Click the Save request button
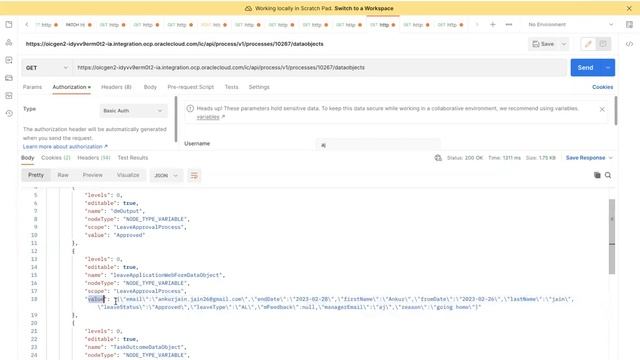Image resolution: width=640 pixels, height=360 pixels. tap(543, 44)
